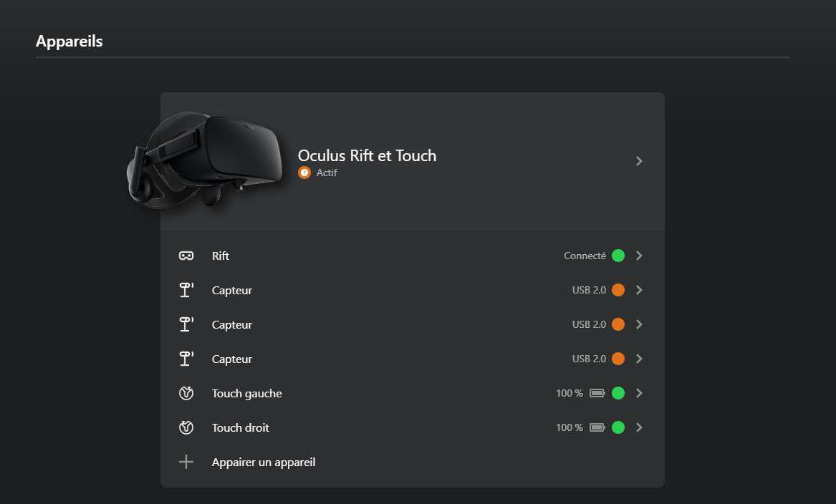Click USB 2.0 text in the middle Capteur row

(589, 324)
